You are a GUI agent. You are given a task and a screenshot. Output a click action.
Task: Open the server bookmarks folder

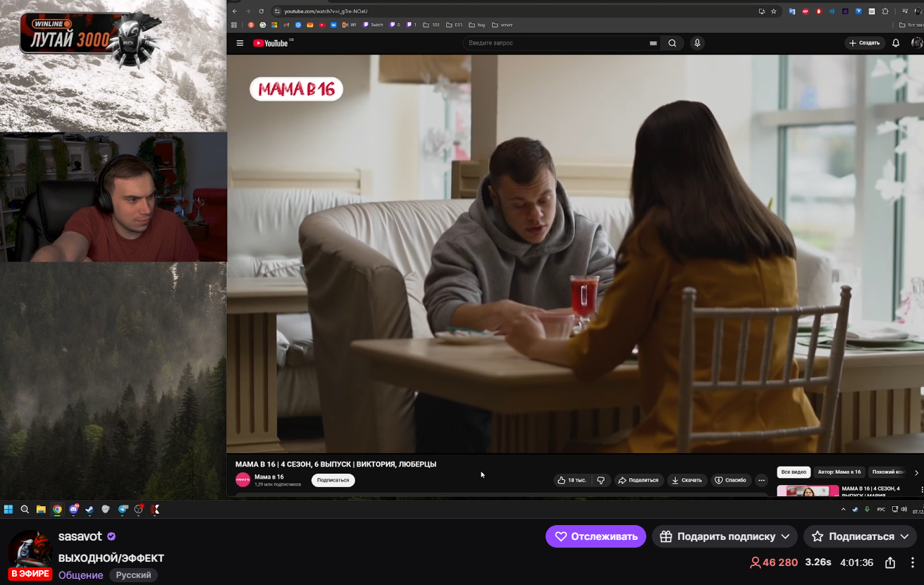pyautogui.click(x=503, y=25)
